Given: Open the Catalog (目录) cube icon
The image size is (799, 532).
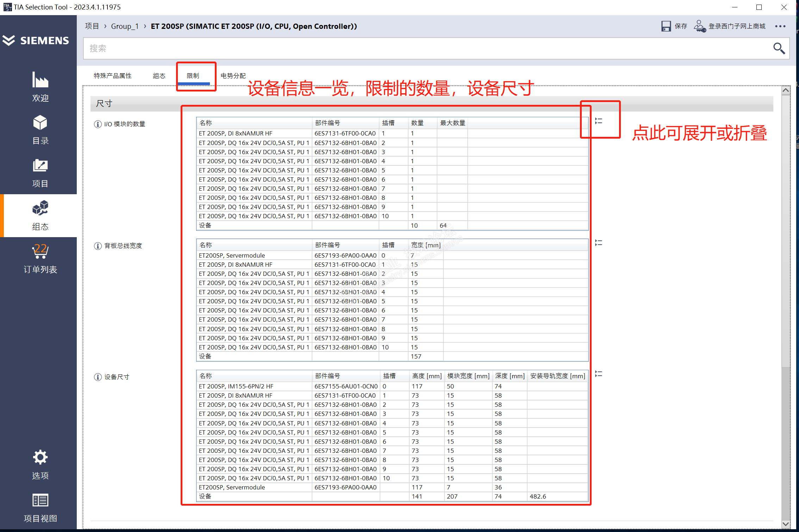Looking at the screenshot, I should [x=40, y=123].
